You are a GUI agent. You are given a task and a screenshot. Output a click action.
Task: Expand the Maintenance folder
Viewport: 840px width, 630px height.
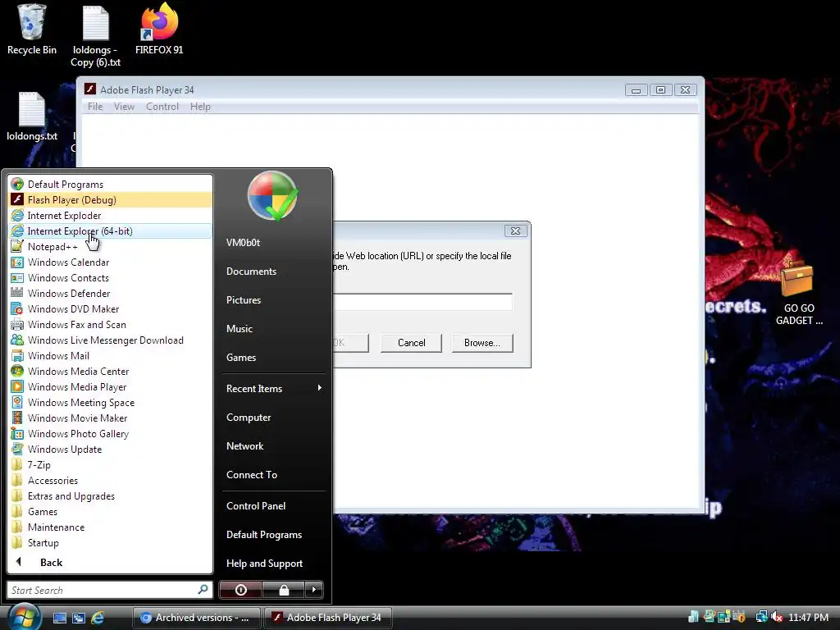coord(111,526)
